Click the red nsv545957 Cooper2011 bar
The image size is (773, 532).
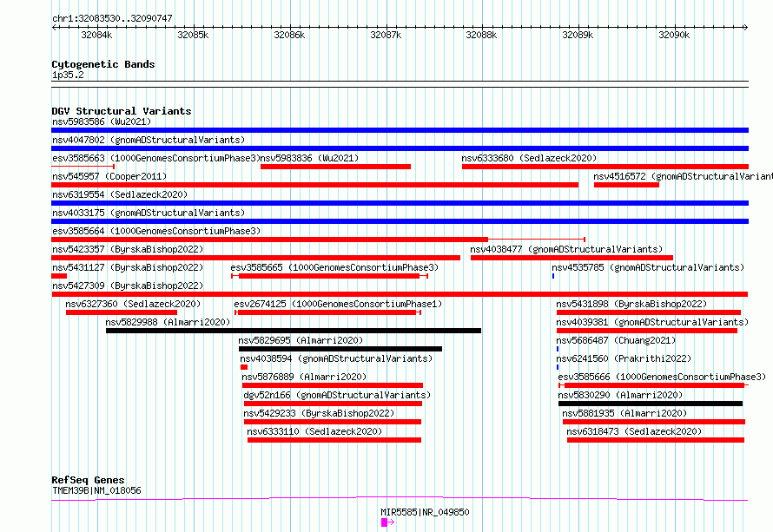[x=315, y=185]
